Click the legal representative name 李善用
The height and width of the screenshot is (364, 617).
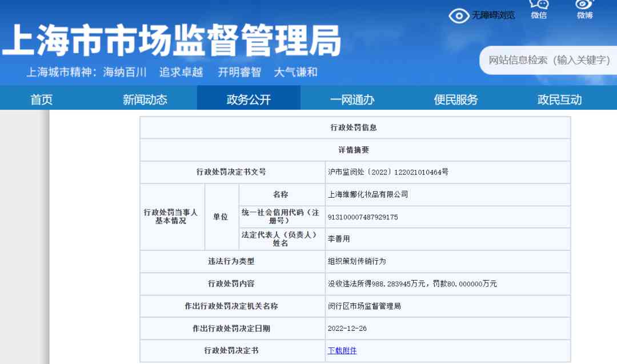point(339,239)
